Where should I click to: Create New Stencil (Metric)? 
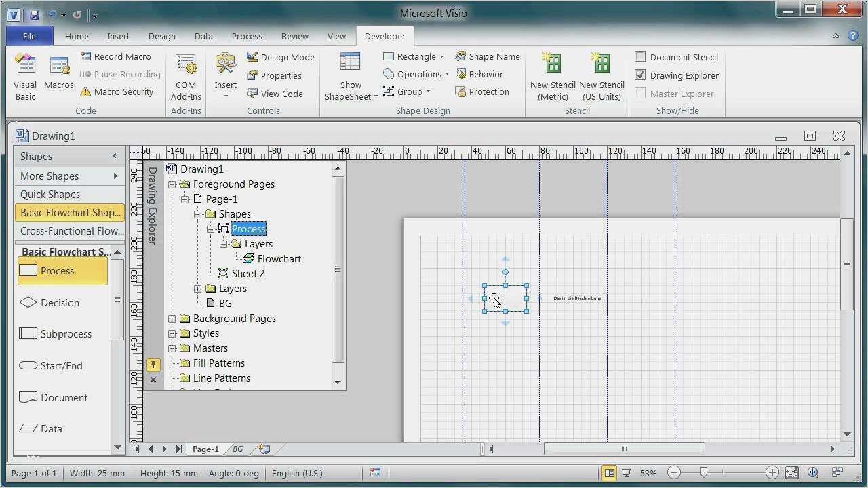[x=553, y=77]
